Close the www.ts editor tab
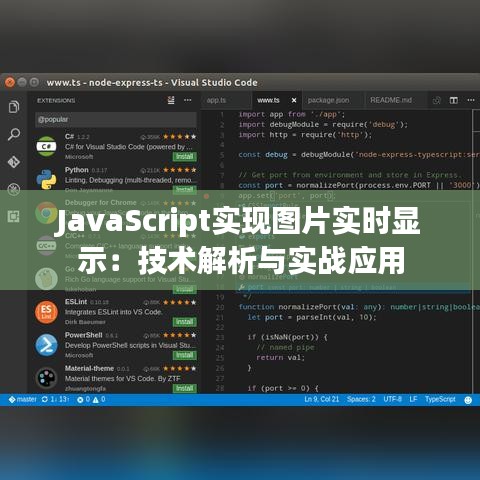 pyautogui.click(x=294, y=100)
